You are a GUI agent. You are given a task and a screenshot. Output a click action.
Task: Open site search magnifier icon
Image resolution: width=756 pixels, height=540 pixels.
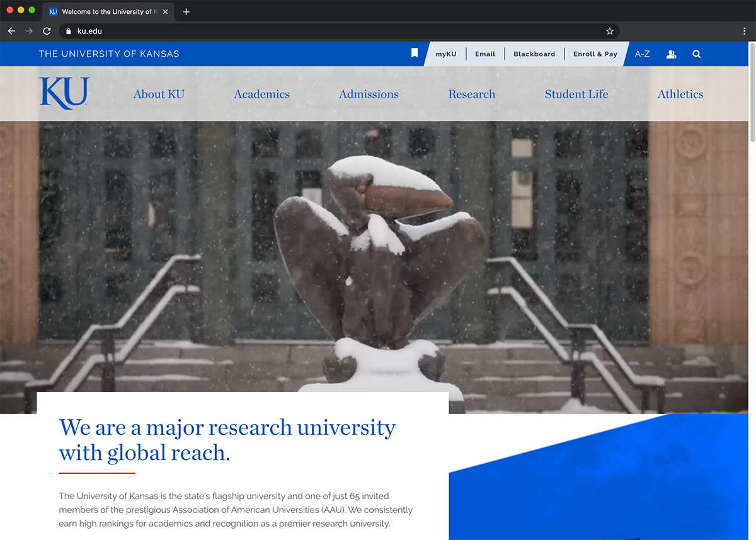(x=697, y=54)
